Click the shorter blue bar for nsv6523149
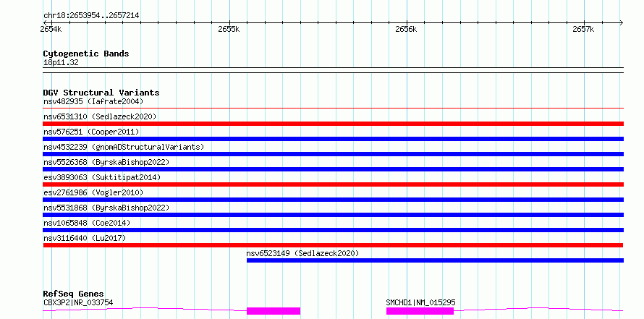Image resolution: width=644 pixels, height=319 pixels. click(435, 260)
